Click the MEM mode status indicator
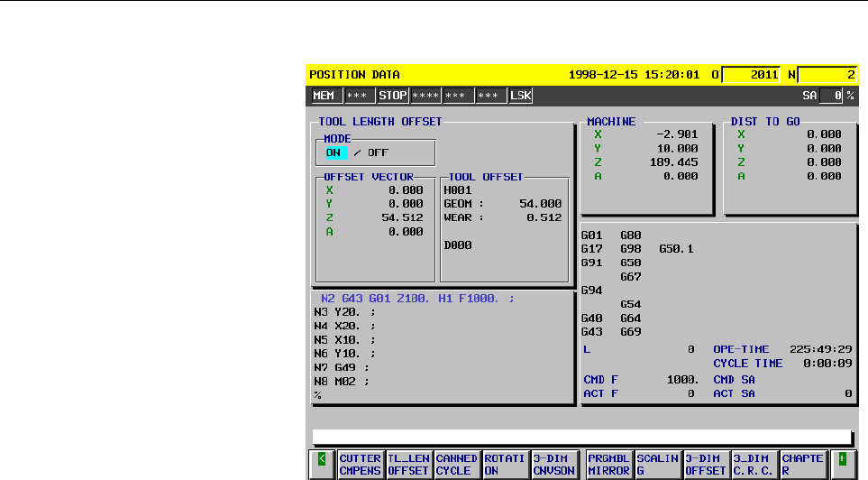The image size is (868, 480). pos(326,96)
